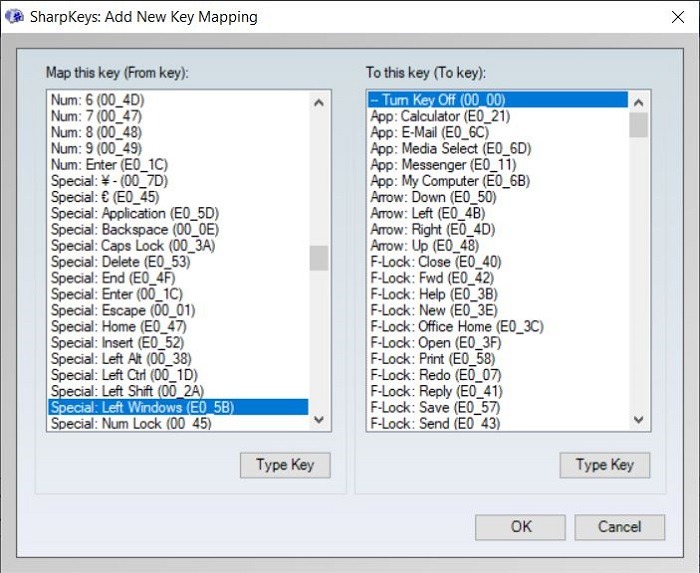Image resolution: width=700 pixels, height=573 pixels.
Task: Select Special: Application (E0_5D) entry
Action: coord(178,213)
